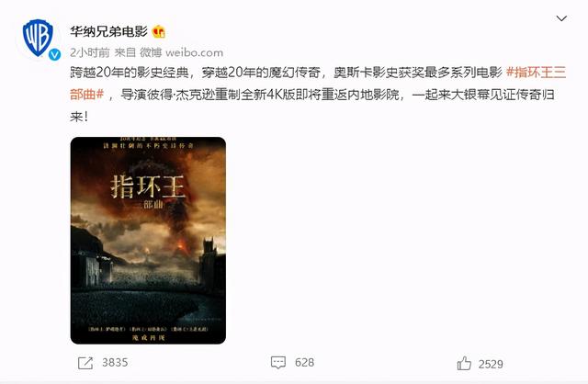Click the 部曲# hashtag continuation on second line
This screenshot has height=384, width=588.
[x=86, y=95]
